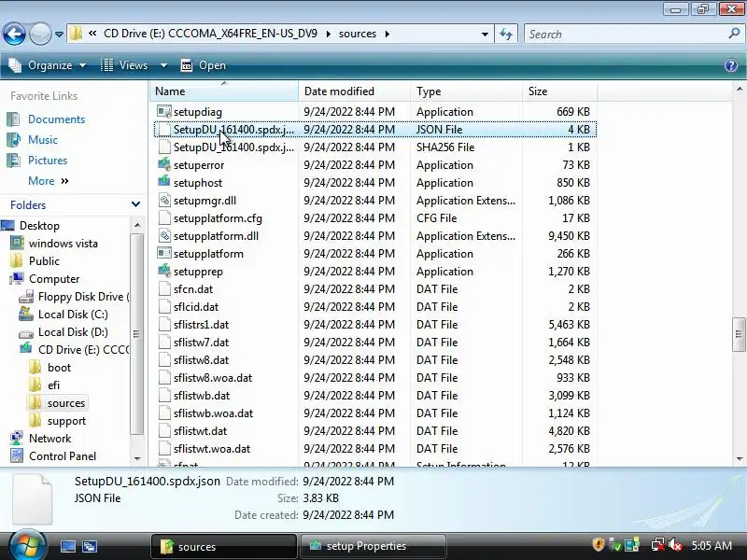Click the Back navigation arrow button
This screenshot has width=747, height=560.
point(14,34)
